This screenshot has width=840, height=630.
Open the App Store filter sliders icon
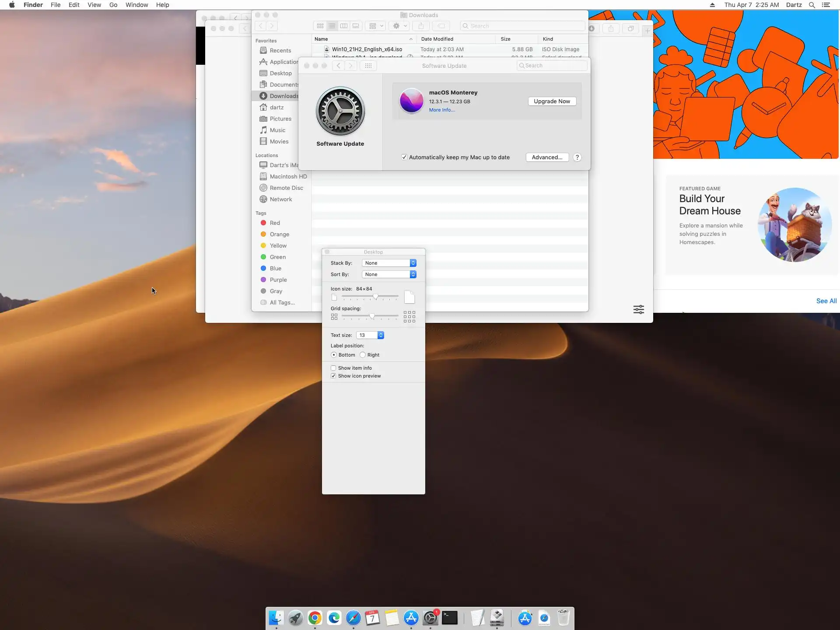coord(638,309)
